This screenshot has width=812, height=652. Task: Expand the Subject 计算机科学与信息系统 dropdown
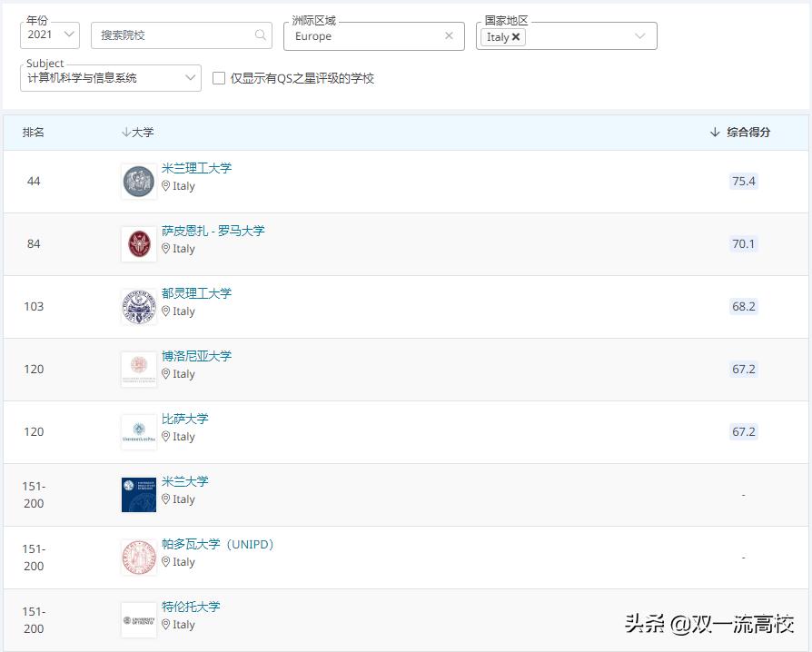pos(188,78)
